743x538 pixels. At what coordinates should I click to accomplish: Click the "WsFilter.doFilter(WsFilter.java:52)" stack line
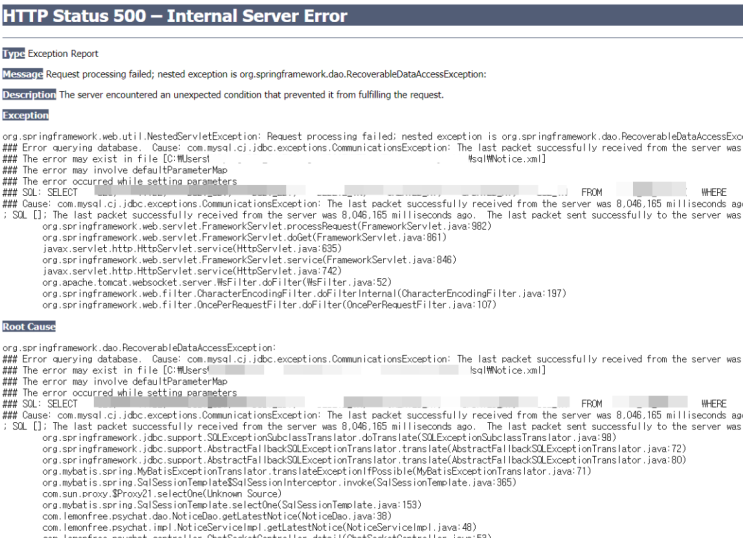(x=217, y=283)
